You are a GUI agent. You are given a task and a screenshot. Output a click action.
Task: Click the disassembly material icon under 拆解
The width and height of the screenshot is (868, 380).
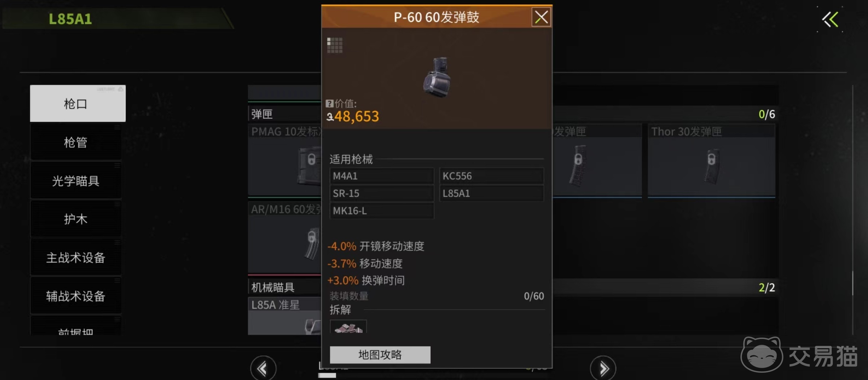coord(348,326)
